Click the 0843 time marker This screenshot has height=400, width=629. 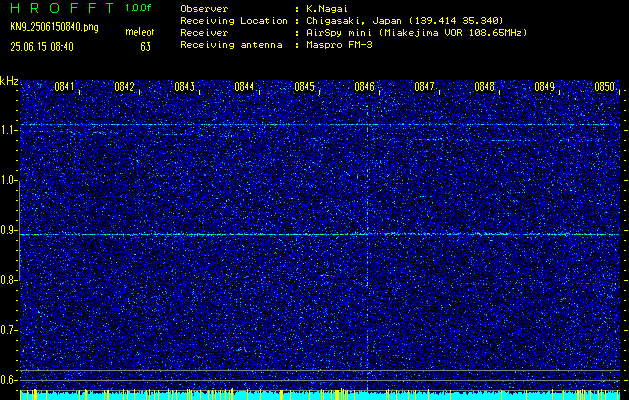pos(185,87)
